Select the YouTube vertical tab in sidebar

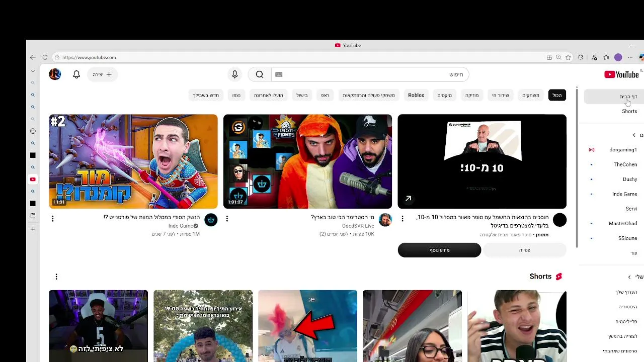click(33, 179)
